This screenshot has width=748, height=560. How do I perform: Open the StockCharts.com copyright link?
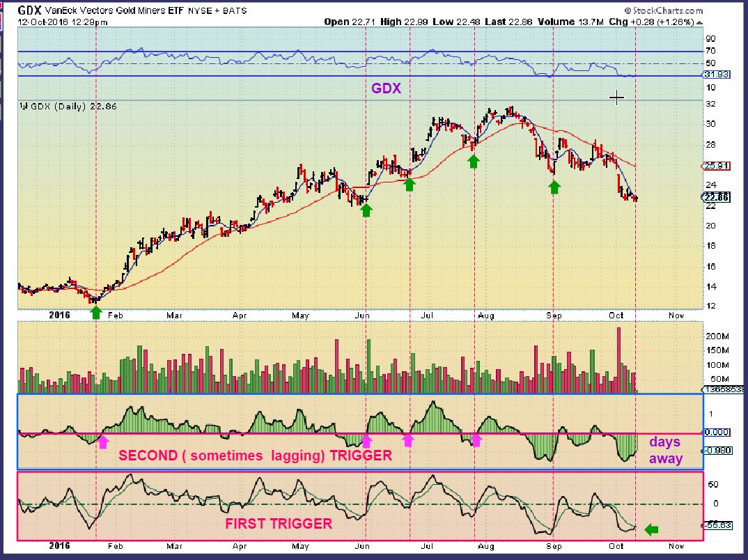pos(663,10)
